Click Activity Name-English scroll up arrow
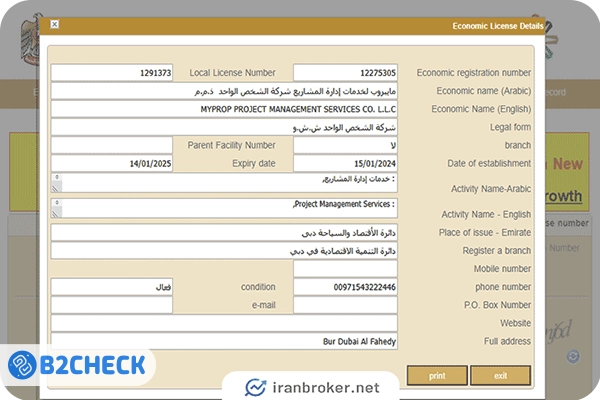The height and width of the screenshot is (400, 600). [x=57, y=203]
